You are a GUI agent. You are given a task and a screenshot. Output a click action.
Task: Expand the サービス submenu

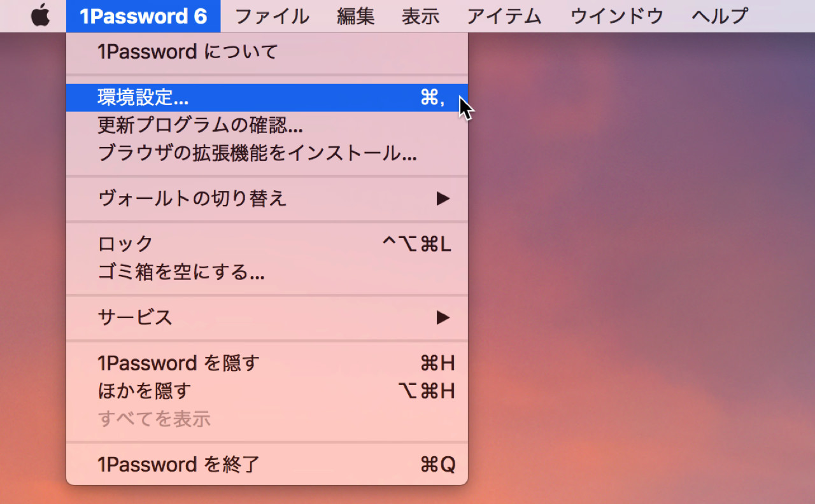pyautogui.click(x=267, y=317)
